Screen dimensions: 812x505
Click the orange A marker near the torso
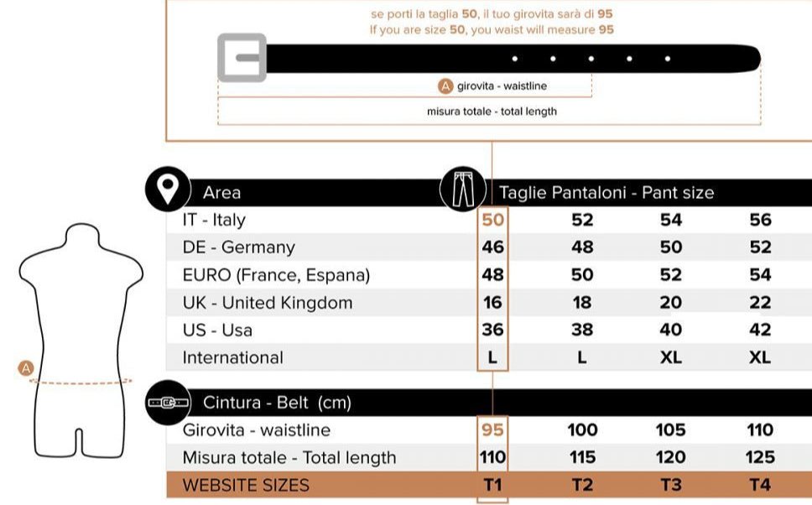tap(26, 368)
